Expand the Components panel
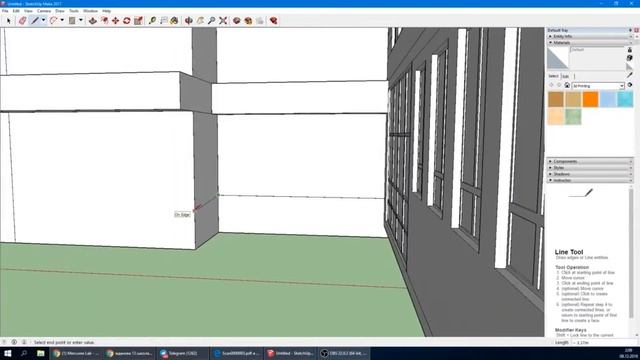 click(590, 162)
